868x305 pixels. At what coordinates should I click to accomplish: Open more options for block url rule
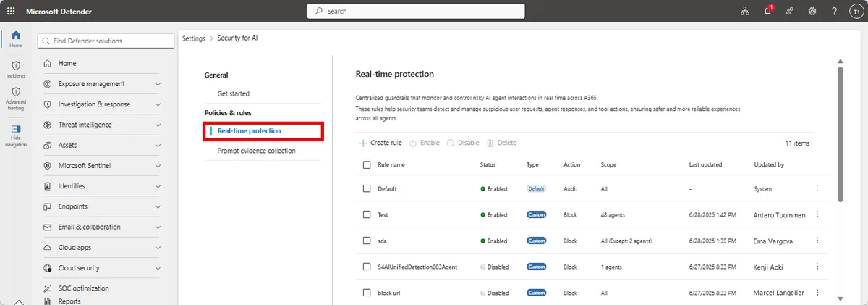(x=817, y=293)
